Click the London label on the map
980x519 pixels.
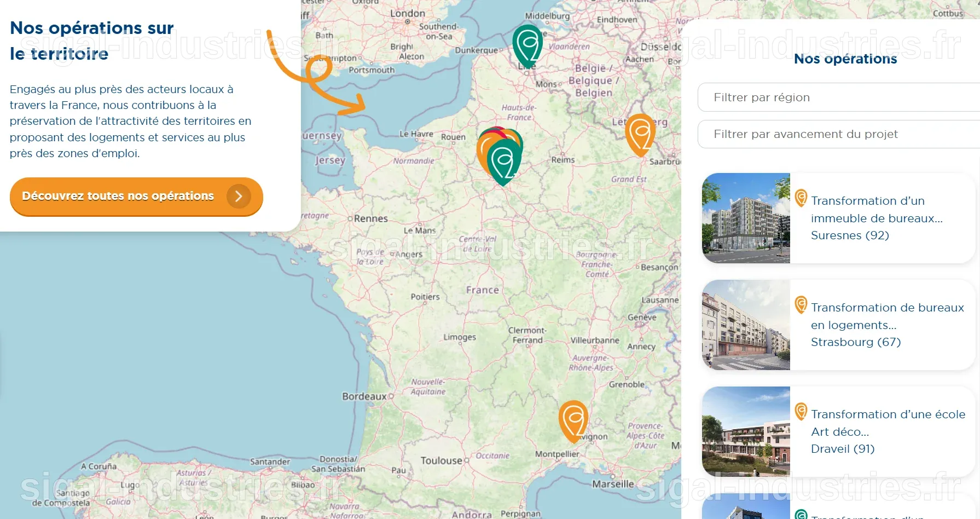click(408, 14)
